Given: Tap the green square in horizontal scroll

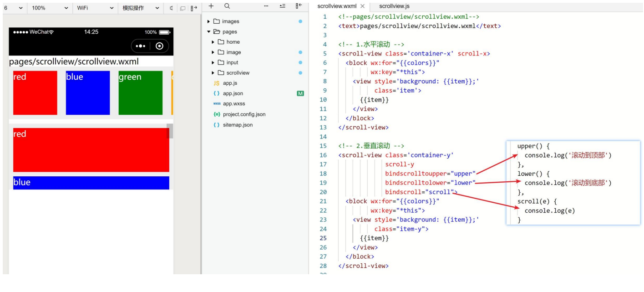Looking at the screenshot, I should point(141,93).
